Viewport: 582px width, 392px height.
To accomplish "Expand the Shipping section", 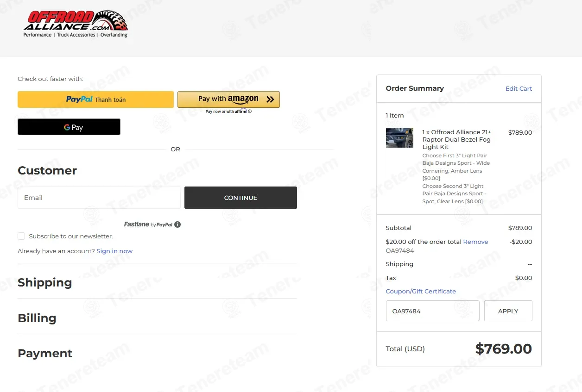I will click(45, 282).
